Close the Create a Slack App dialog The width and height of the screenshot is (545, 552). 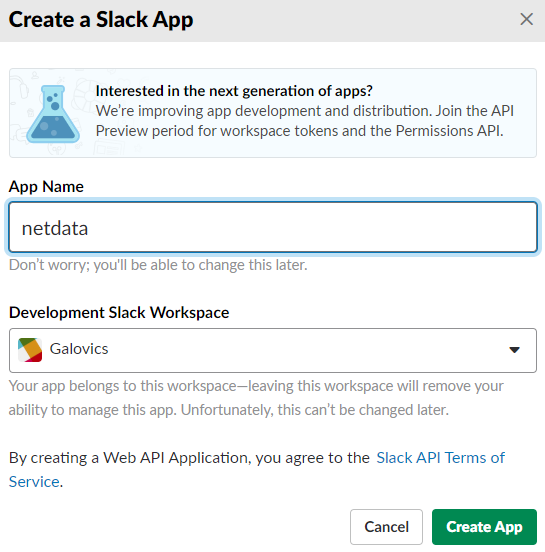click(526, 19)
